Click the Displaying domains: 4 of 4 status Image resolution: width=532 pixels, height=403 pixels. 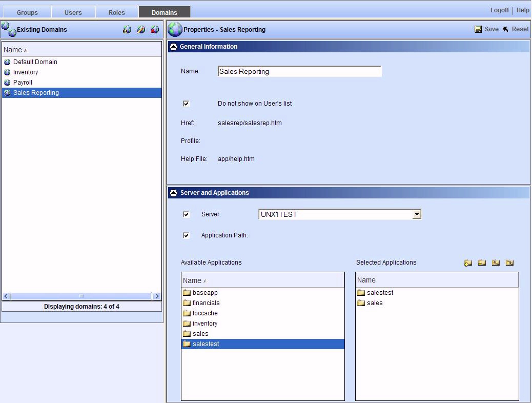click(x=82, y=307)
